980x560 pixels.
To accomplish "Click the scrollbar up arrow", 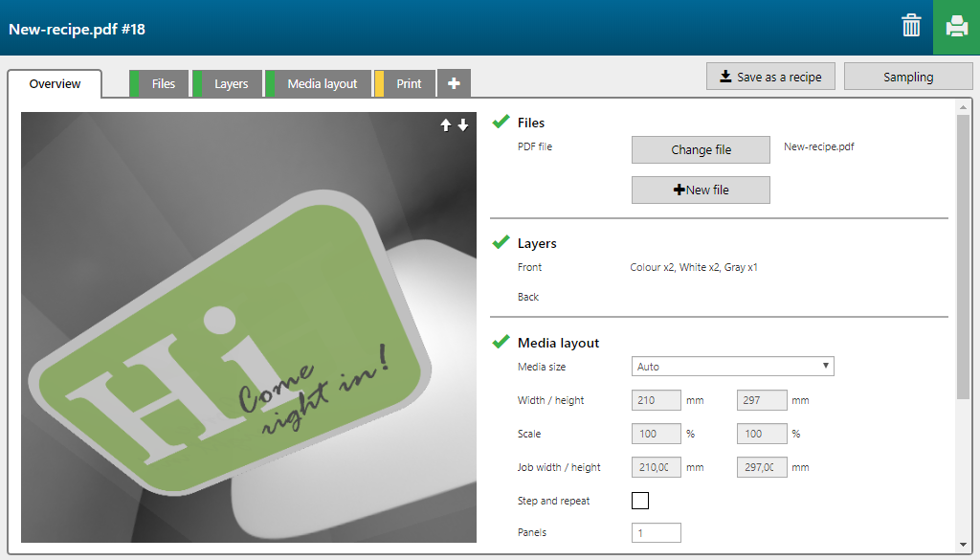I will tap(963, 107).
